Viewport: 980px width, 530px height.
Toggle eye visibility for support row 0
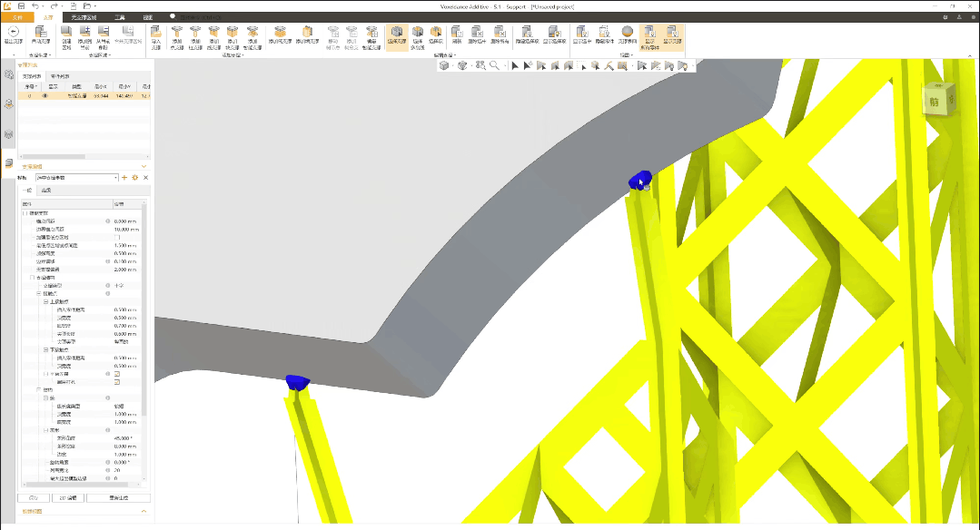(x=45, y=95)
